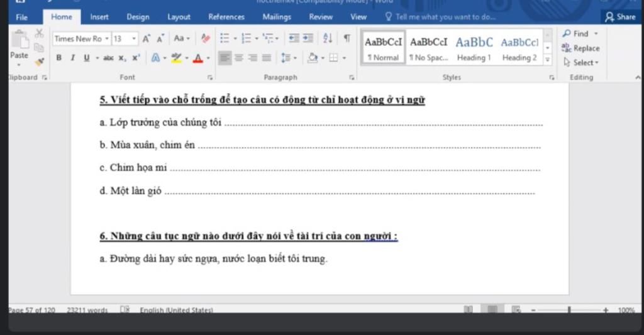Switch to the Insert tab

pos(99,17)
